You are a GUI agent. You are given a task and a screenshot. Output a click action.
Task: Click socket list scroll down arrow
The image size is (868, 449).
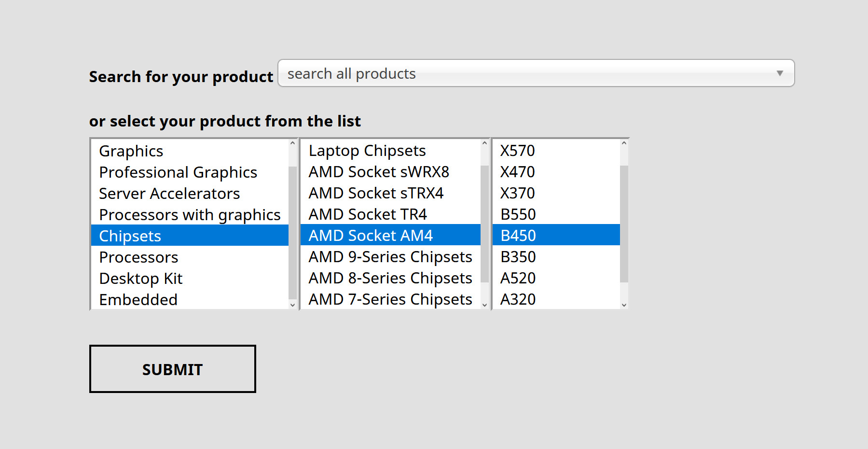pos(485,305)
